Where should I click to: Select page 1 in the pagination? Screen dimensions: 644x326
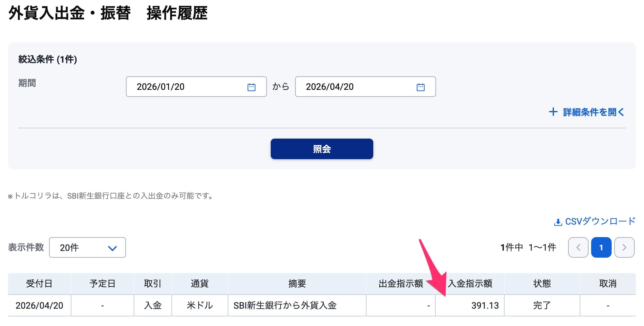pos(601,247)
